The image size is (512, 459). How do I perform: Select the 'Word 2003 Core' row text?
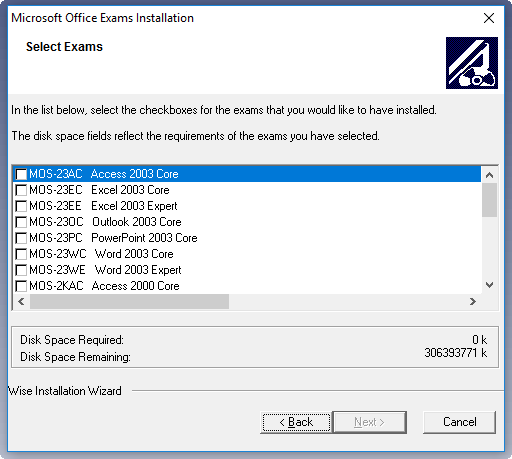point(134,254)
